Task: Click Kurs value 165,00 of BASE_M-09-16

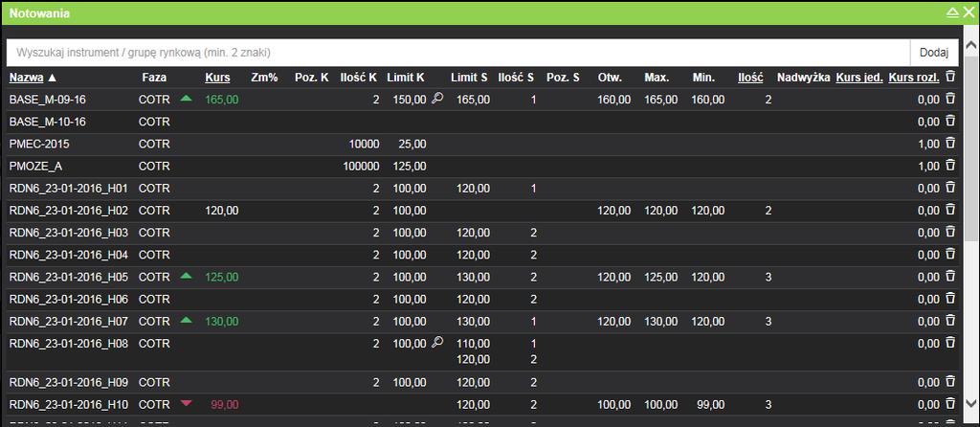Action: [221, 100]
